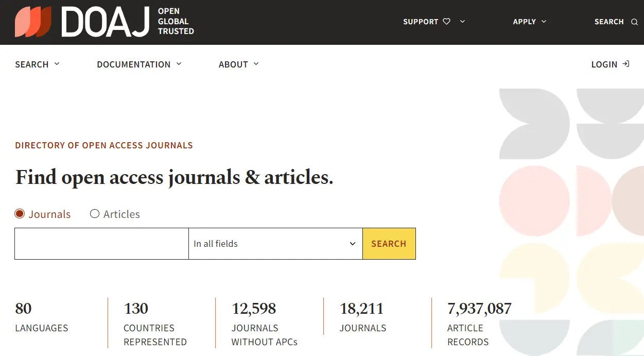Click the heart icon next to Support
Image resolution: width=644 pixels, height=356 pixels.
click(x=446, y=22)
